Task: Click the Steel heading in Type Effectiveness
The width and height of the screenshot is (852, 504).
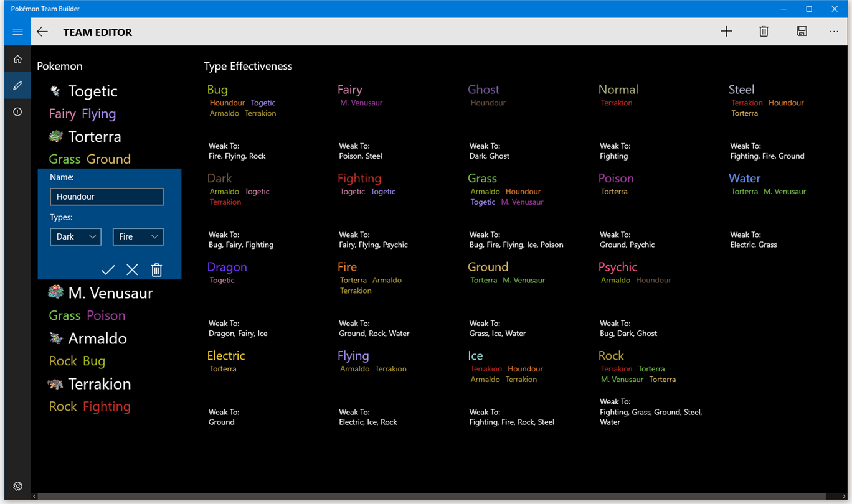Action: click(741, 90)
